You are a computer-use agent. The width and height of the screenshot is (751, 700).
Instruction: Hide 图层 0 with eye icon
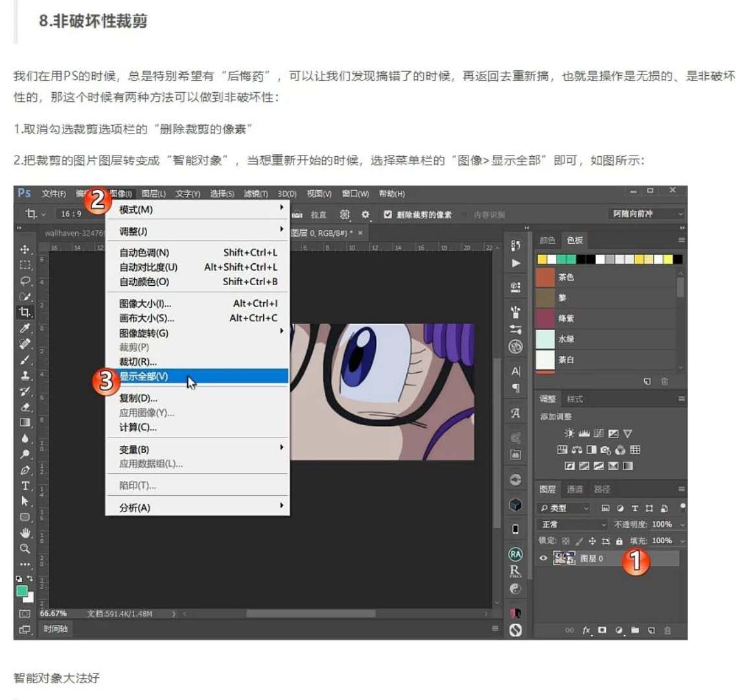543,558
